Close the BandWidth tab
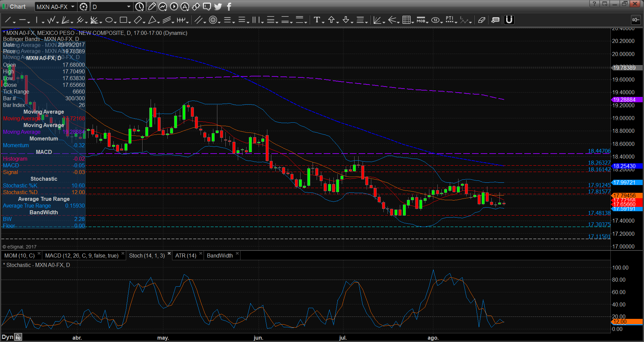 point(237,253)
